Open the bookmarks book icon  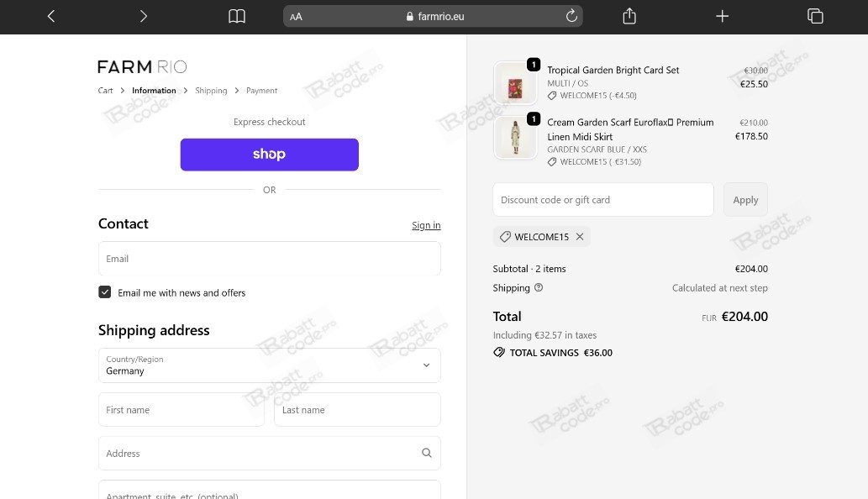point(237,16)
